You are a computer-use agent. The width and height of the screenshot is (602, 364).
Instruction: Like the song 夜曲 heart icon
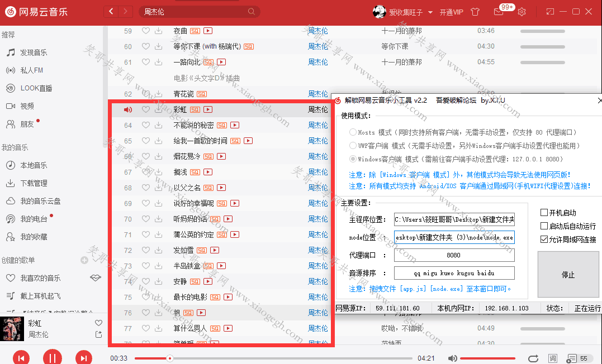point(146,31)
